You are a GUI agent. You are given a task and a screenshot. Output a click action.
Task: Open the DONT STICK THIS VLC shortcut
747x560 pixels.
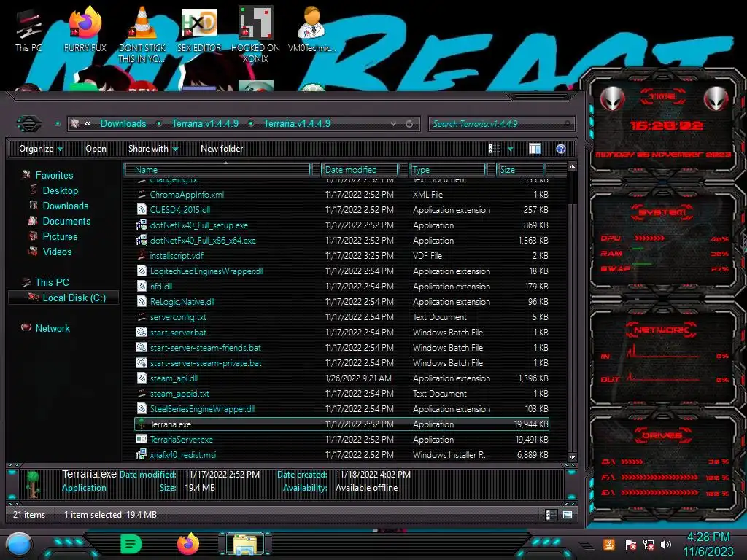coord(142,34)
